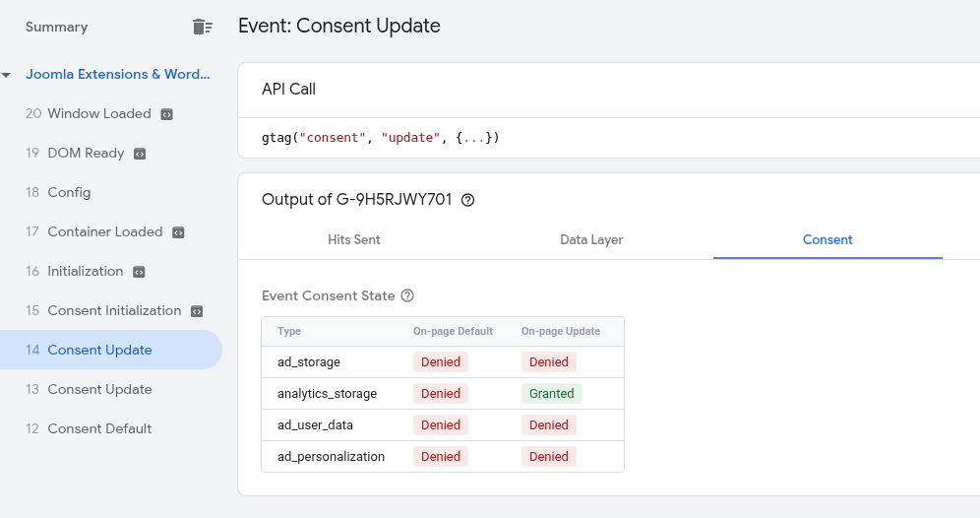Click the Type column header
This screenshot has width=980, height=518.
(289, 331)
